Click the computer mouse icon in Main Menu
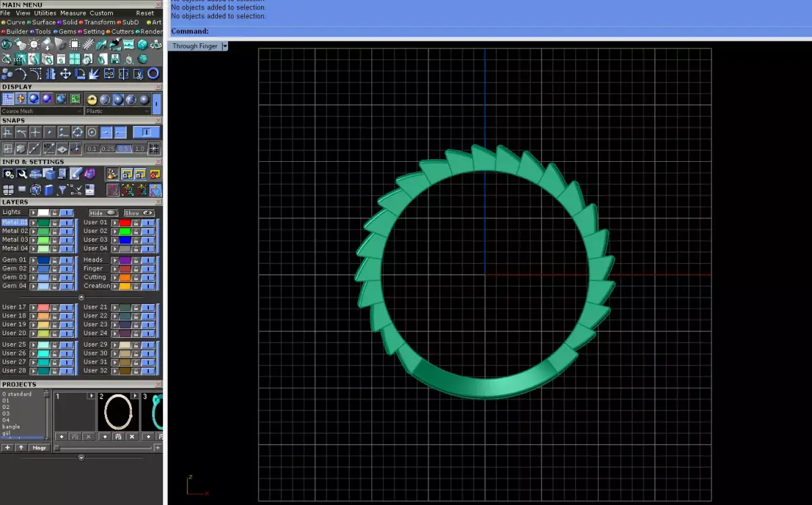The height and width of the screenshot is (505, 812). point(129,60)
